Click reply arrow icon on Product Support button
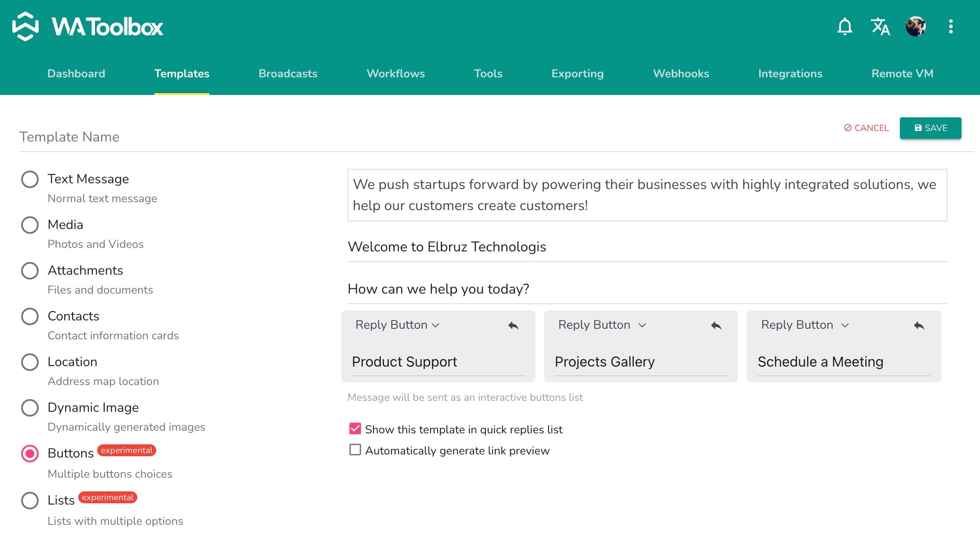Screen dimensions: 980x545 click(x=513, y=325)
